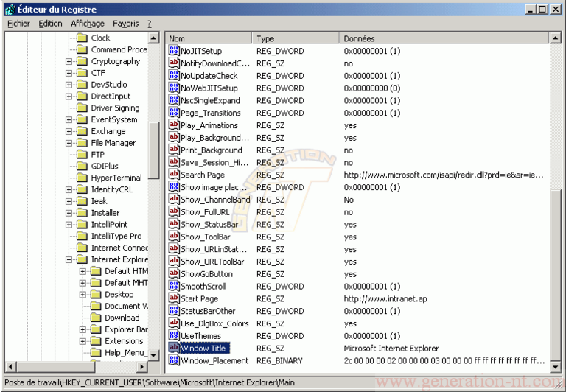Open the Edition menu
This screenshot has height=392, width=566.
[x=51, y=24]
